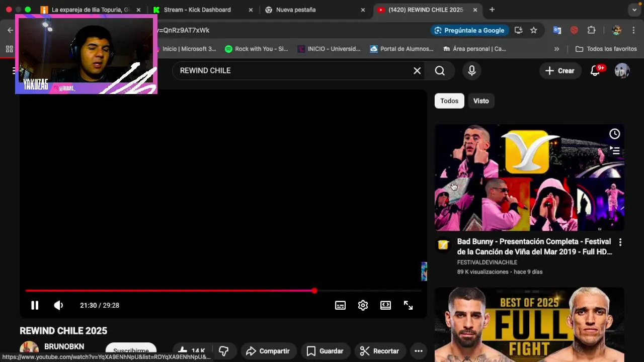Pause the video playback
Image resolution: width=644 pixels, height=362 pixels.
click(35, 305)
